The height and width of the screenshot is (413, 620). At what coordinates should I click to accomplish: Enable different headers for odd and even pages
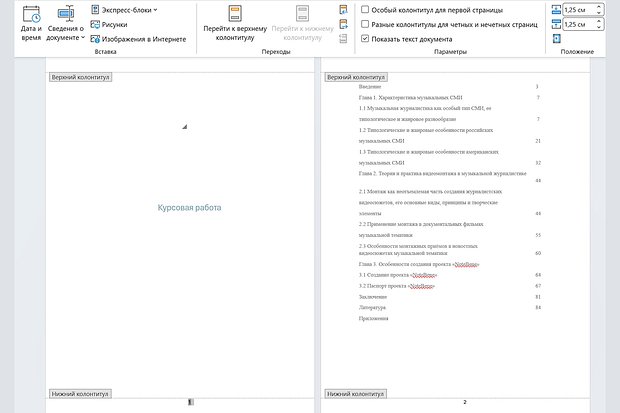click(x=365, y=24)
